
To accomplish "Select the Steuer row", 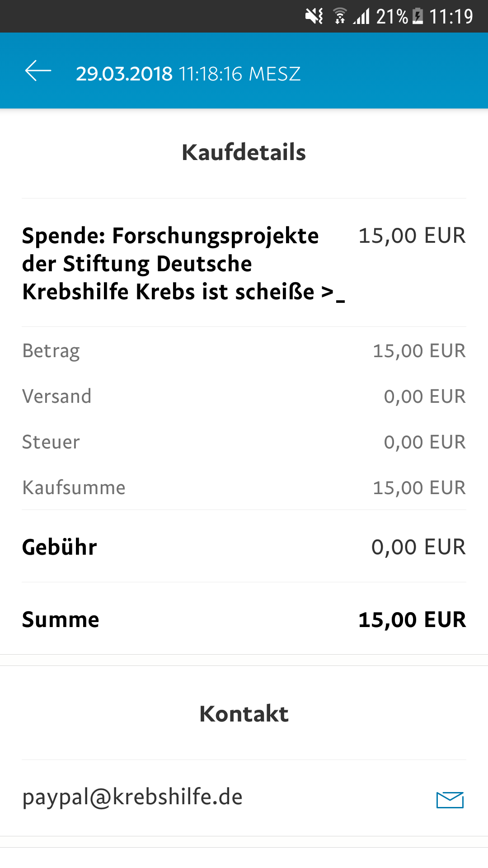I will 244,442.
